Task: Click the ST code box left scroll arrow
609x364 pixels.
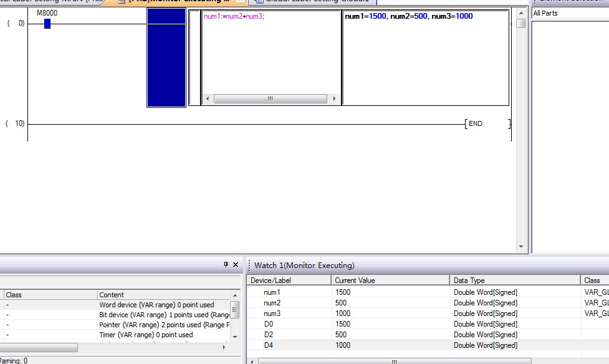Action: click(x=207, y=99)
